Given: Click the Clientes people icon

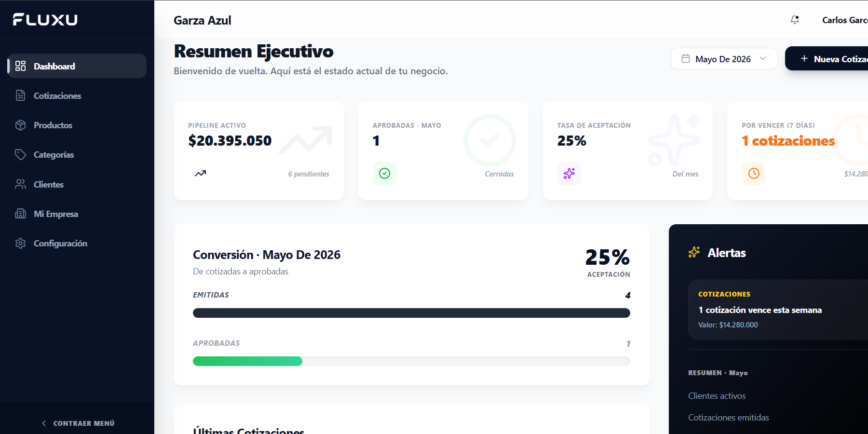Looking at the screenshot, I should click(x=20, y=184).
